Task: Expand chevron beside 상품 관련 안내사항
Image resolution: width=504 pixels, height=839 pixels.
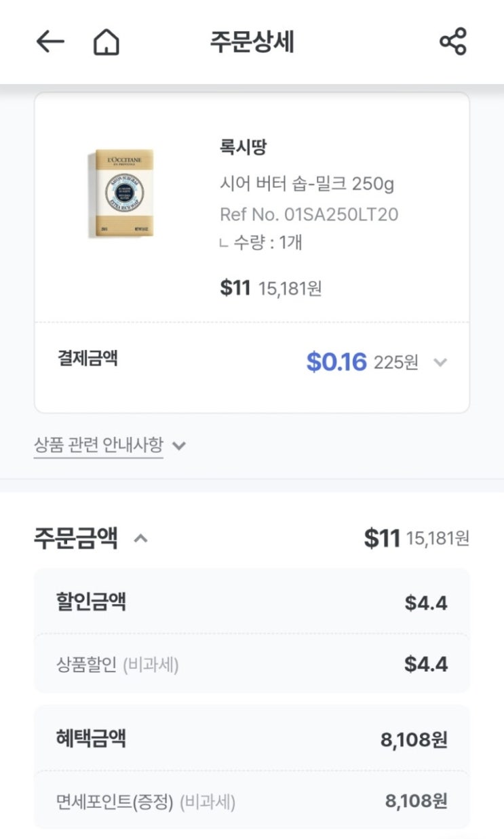Action: pyautogui.click(x=179, y=446)
